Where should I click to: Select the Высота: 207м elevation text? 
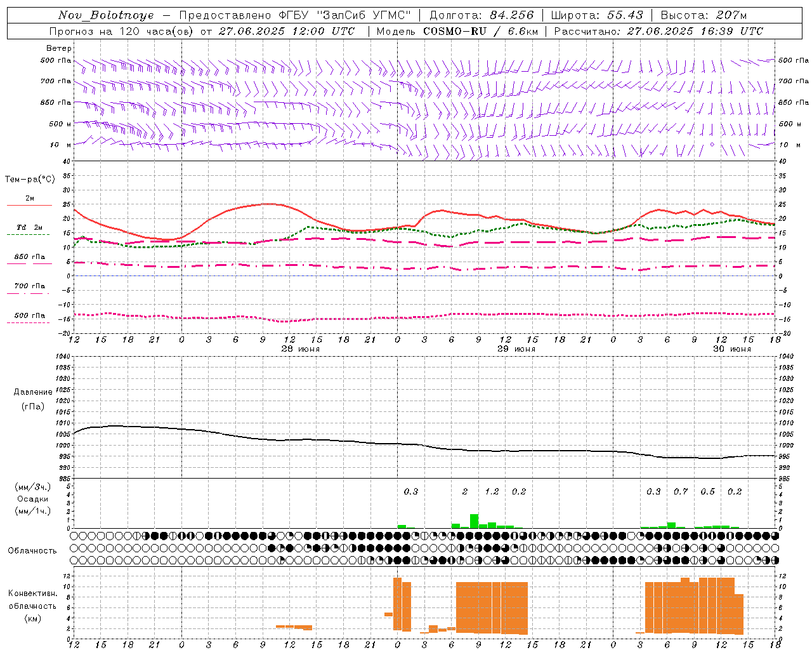pos(704,15)
